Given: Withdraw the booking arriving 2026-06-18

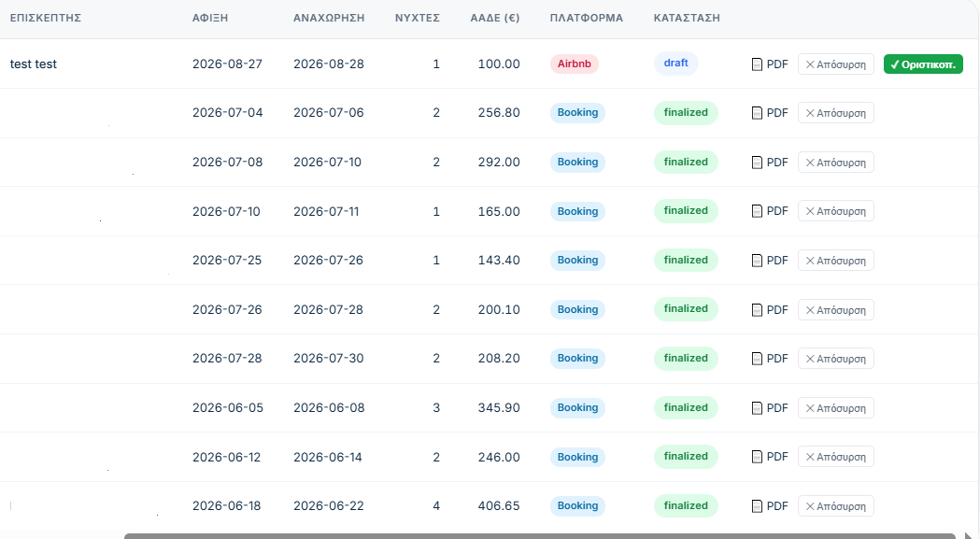Looking at the screenshot, I should [x=835, y=506].
